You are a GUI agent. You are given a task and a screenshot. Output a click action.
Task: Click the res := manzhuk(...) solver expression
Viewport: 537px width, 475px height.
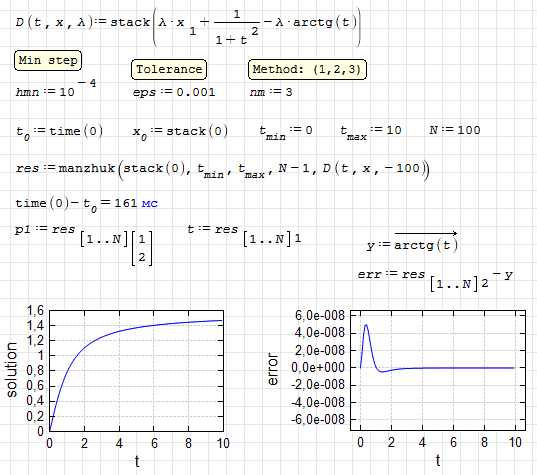pos(222,170)
